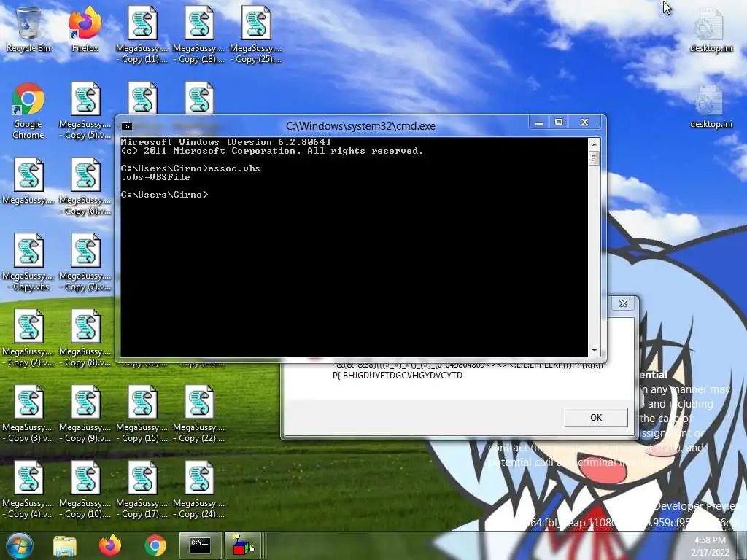747x560 pixels.
Task: Select the MegaSussy Copy (11) script file
Action: [x=142, y=34]
